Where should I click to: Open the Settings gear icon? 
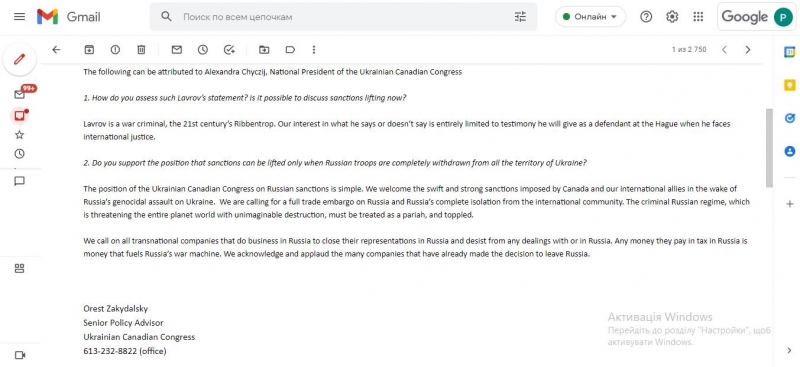672,17
